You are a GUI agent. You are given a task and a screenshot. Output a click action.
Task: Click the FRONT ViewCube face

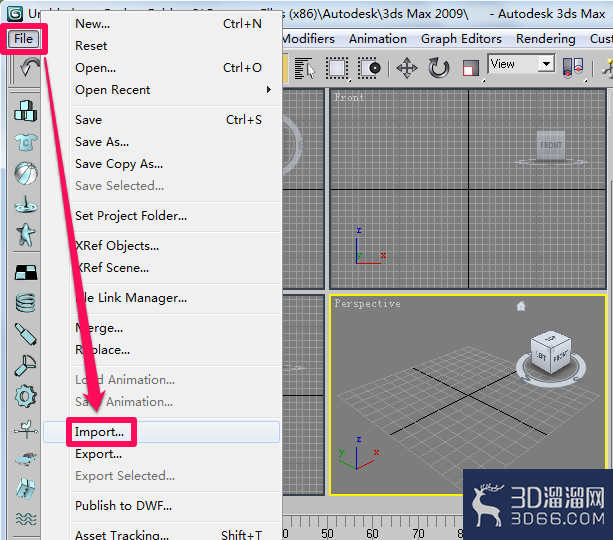point(551,145)
